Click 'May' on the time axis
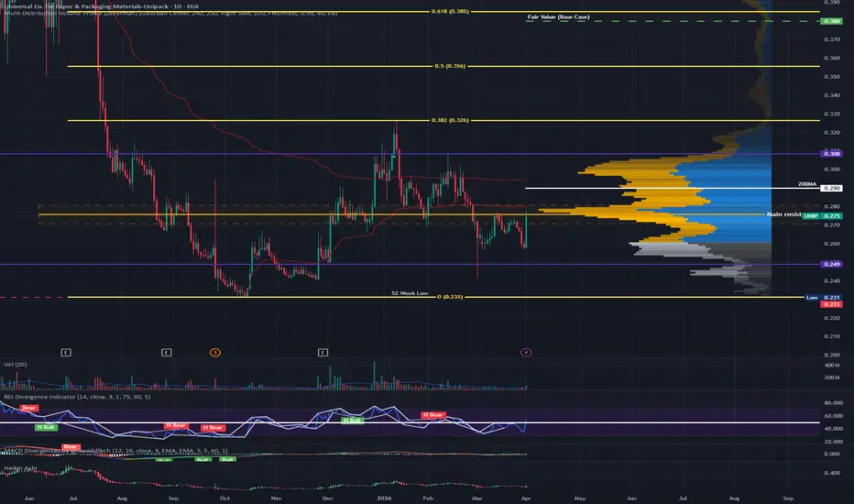 pos(580,498)
